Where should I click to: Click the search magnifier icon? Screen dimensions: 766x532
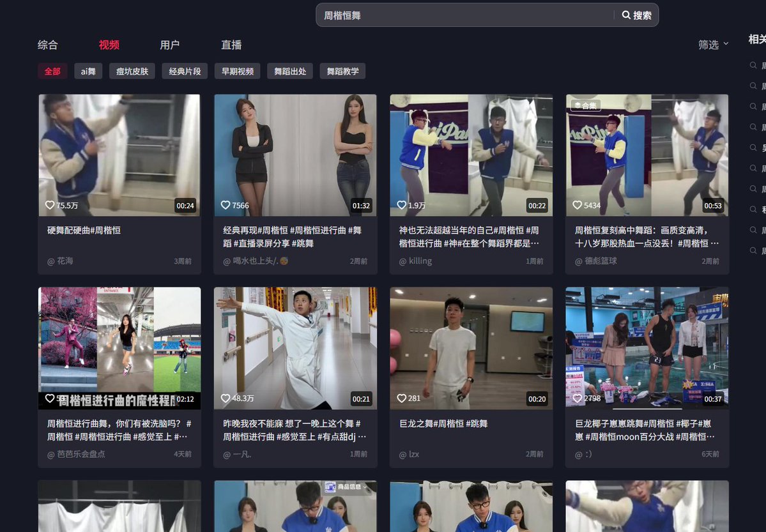click(x=626, y=15)
